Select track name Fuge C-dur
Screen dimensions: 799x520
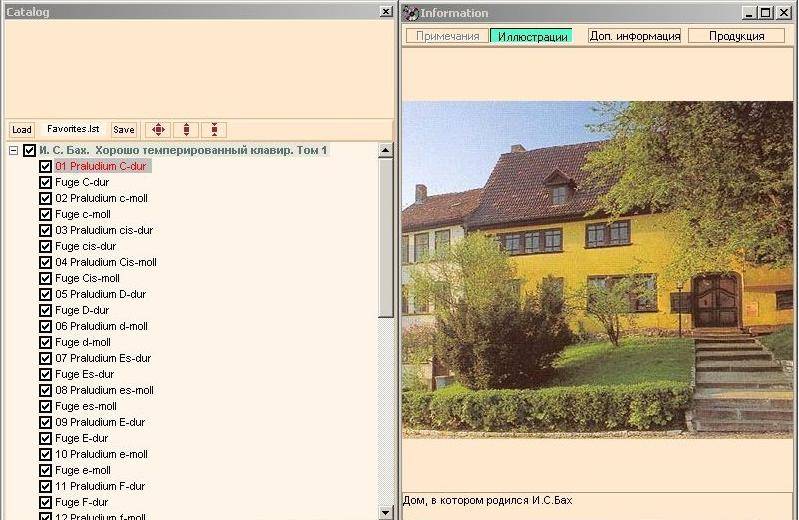82,182
